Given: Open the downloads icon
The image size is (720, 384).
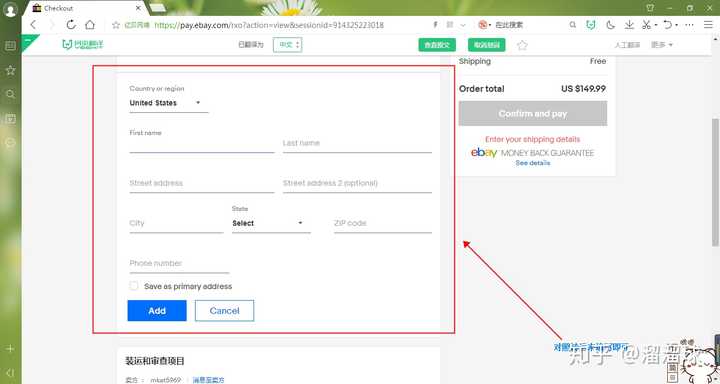Looking at the screenshot, I should [629, 25].
